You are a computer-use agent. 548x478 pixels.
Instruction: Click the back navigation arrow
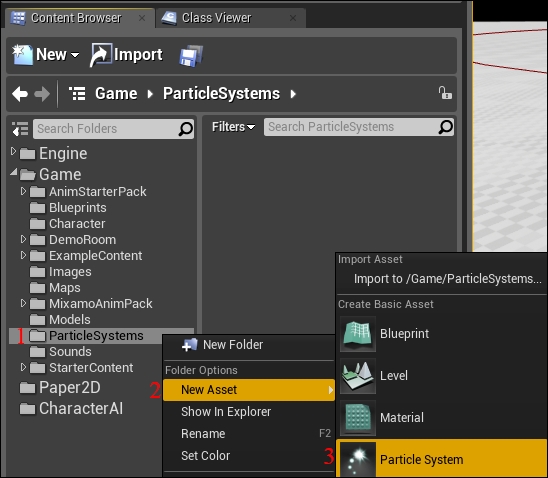(x=20, y=94)
